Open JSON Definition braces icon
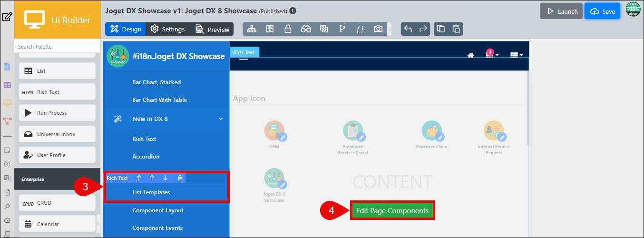Screen dimensions: 644x238 (x=360, y=29)
